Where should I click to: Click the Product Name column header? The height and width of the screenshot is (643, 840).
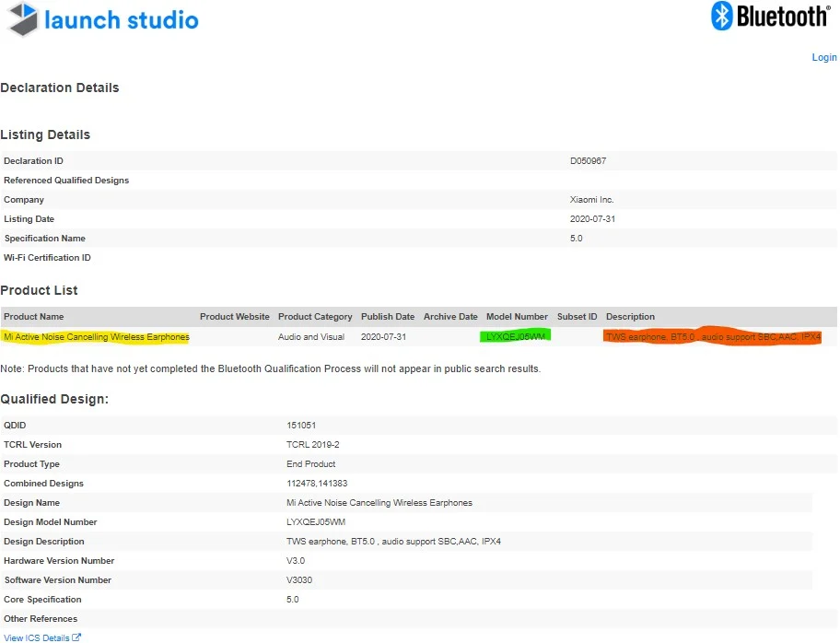click(33, 317)
